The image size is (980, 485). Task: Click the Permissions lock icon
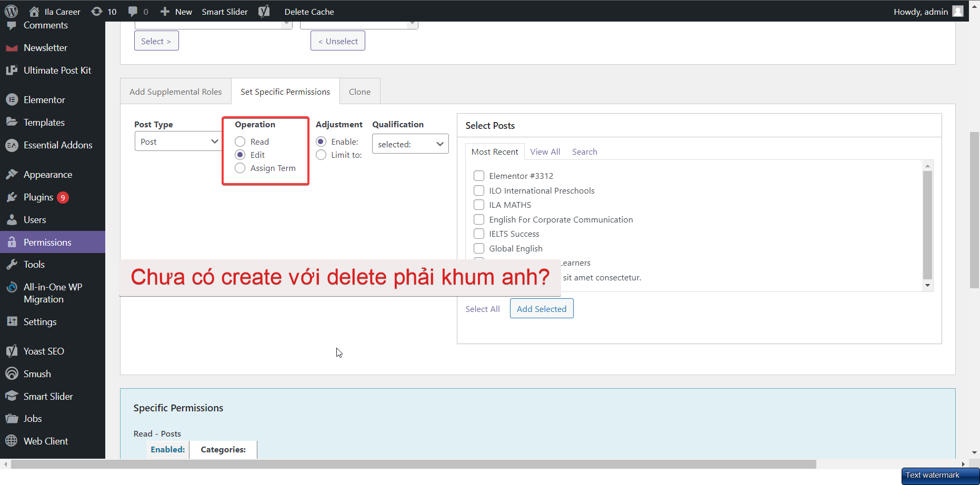pyautogui.click(x=12, y=242)
